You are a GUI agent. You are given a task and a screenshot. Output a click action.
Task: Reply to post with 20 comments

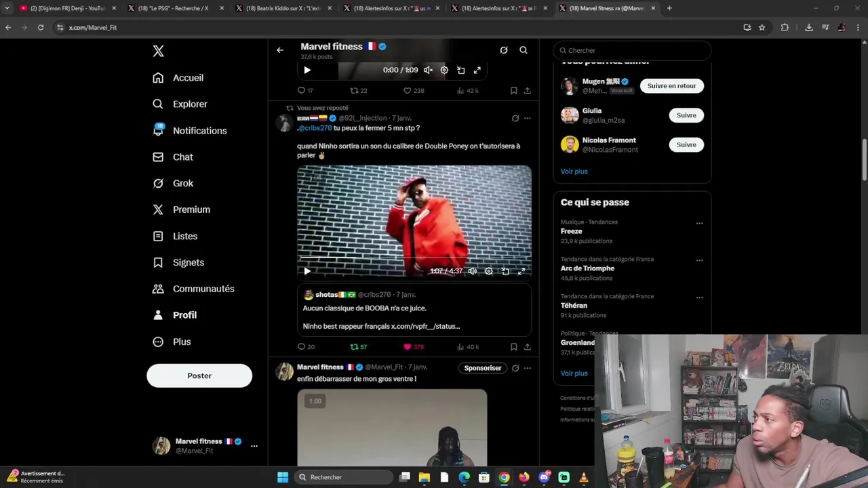pyautogui.click(x=306, y=347)
